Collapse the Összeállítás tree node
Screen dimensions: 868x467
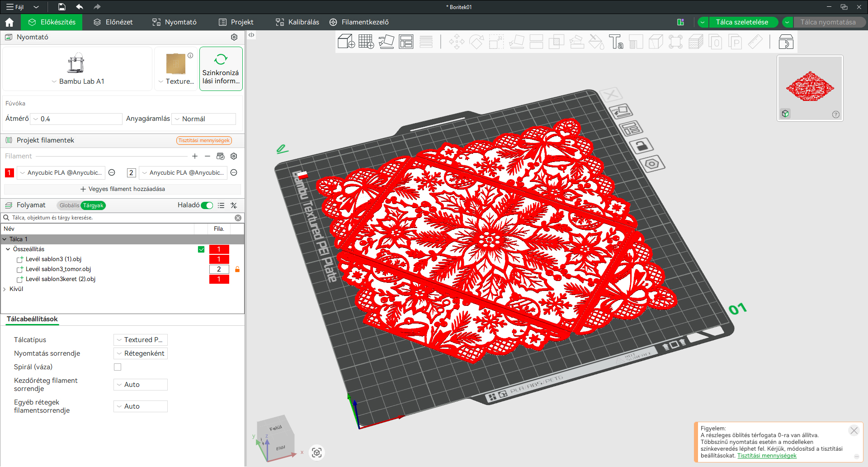[x=8, y=249]
